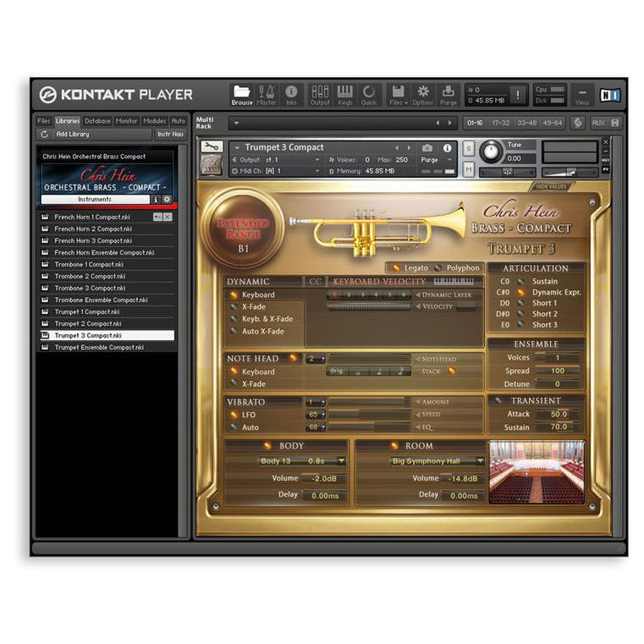Switch to the Modules tab
This screenshot has height=644, width=644.
154,121
